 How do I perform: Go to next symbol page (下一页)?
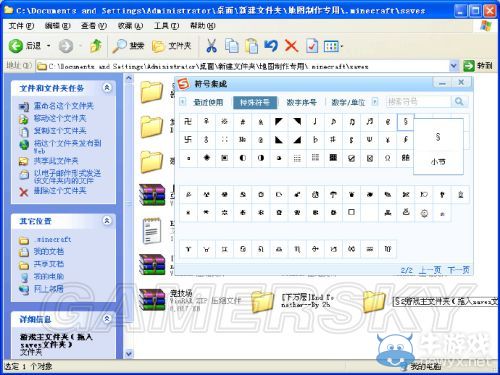click(459, 270)
